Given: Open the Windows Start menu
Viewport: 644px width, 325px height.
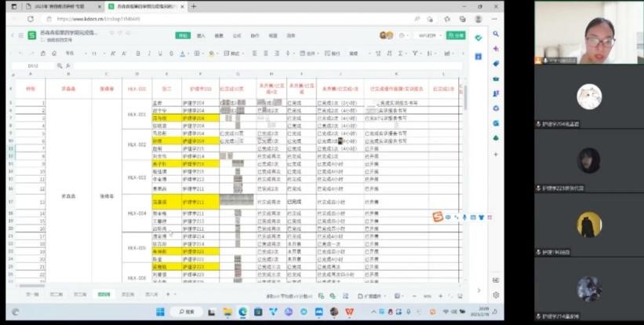Looking at the screenshot, I should [160, 312].
